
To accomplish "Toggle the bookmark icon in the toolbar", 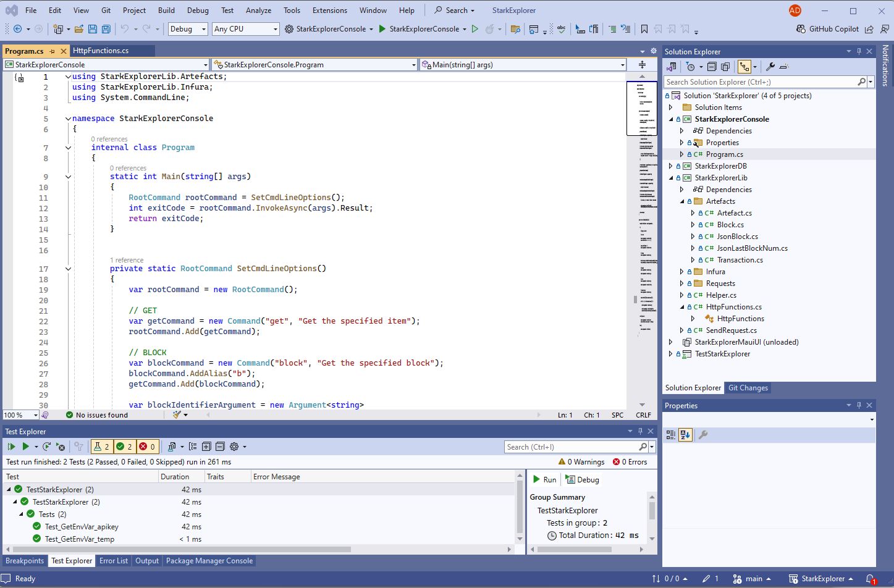I will click(644, 29).
